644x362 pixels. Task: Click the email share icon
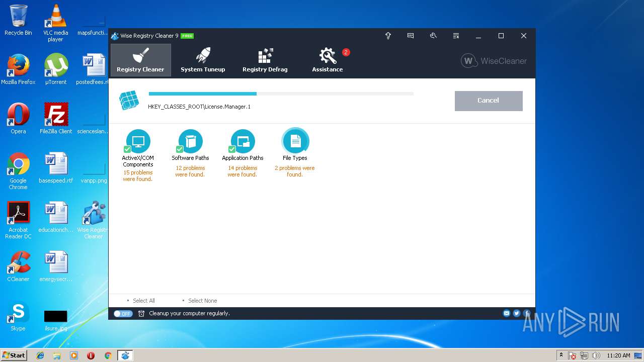(507, 313)
